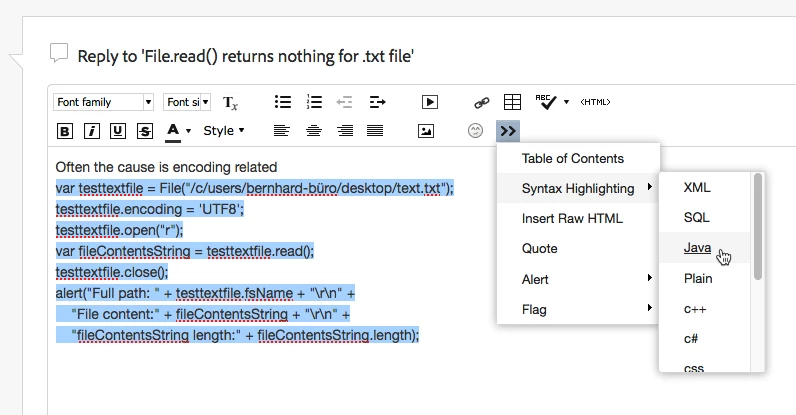
Task: Click the line "testtextfile.encoding = 'UTF8';"
Action: (150, 209)
